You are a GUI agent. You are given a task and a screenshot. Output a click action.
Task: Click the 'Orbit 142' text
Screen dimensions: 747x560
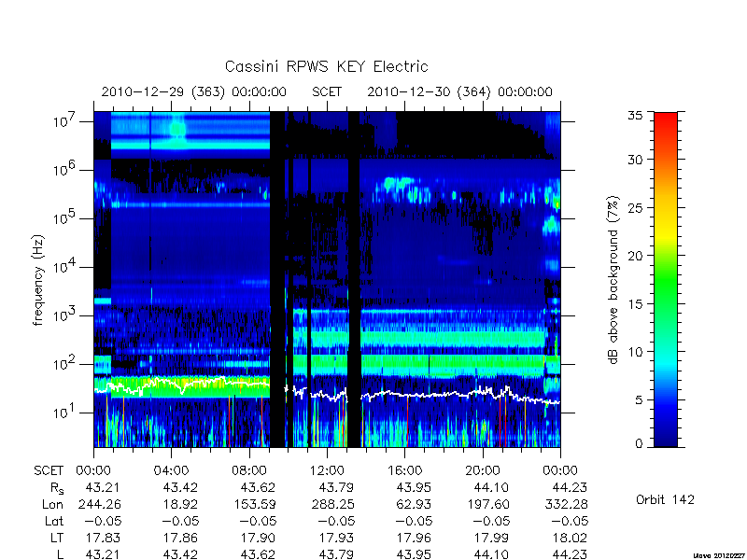(x=665, y=499)
